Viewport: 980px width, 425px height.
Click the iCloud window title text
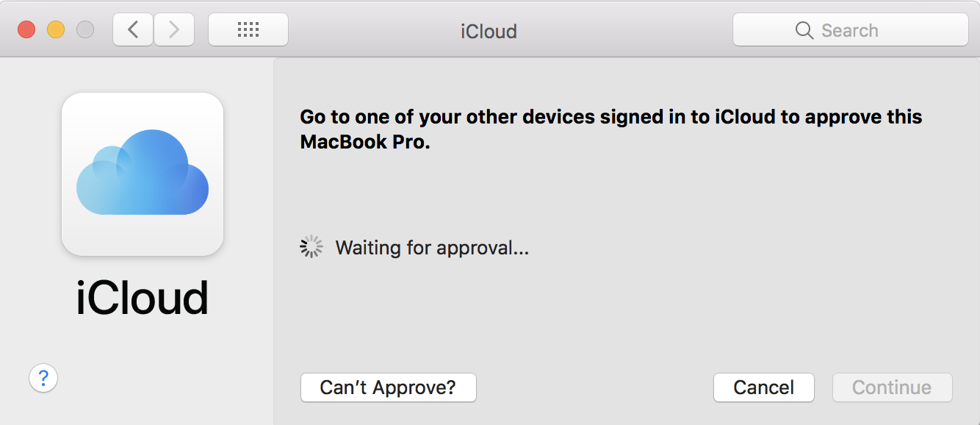pos(489,32)
